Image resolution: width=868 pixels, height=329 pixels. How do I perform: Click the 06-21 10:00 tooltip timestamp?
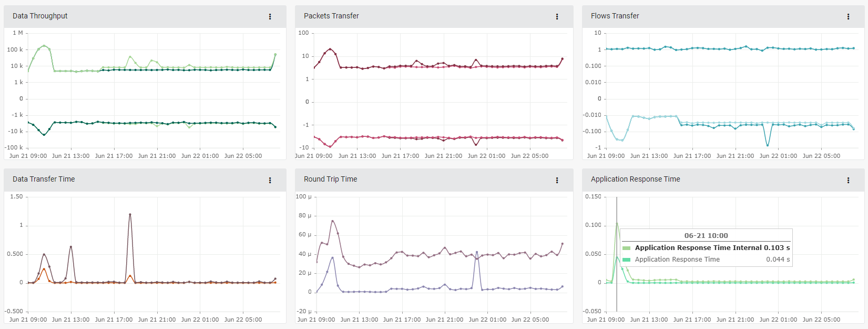706,235
